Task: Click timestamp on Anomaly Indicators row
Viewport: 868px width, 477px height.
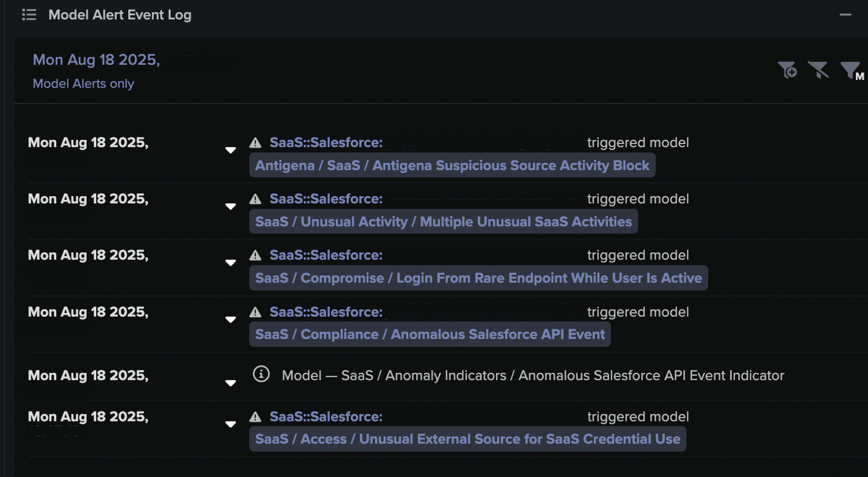Action: point(88,375)
